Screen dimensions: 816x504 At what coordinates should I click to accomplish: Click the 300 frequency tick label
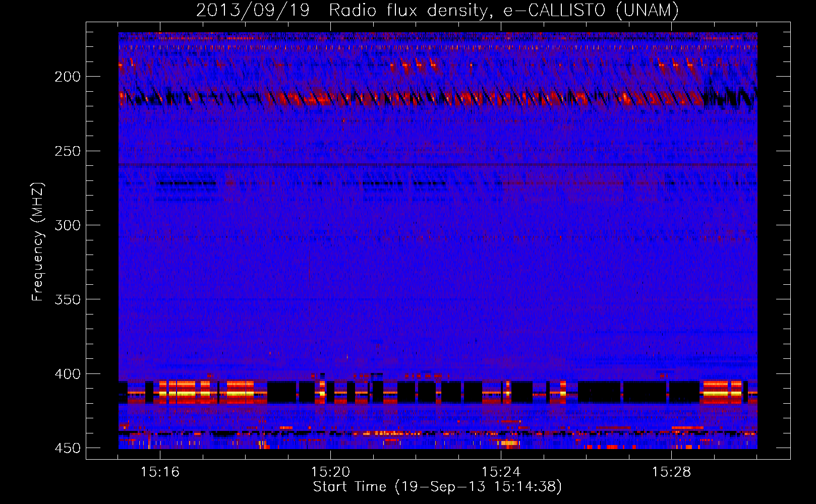click(68, 225)
